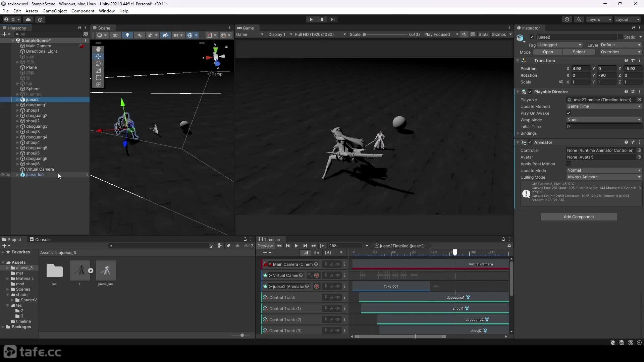This screenshot has height=362, width=644.
Task: Click Preview button in Timeline
Action: point(265,246)
